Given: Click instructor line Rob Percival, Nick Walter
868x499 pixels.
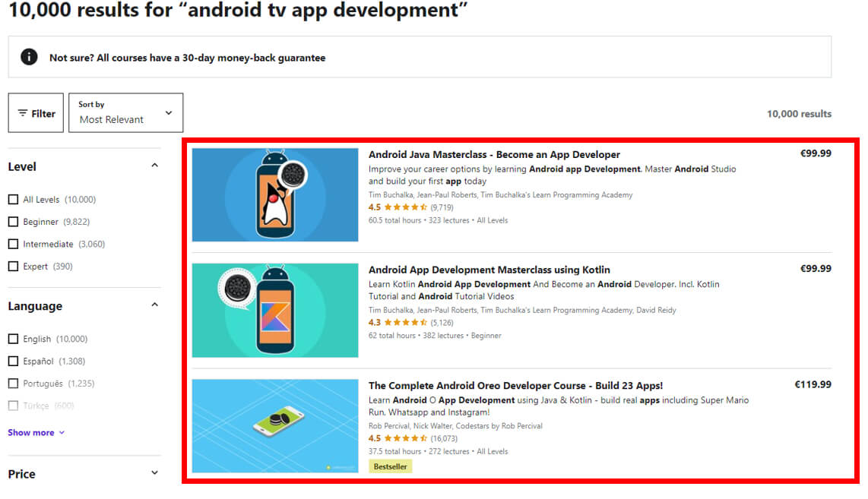Looking at the screenshot, I should 455,426.
